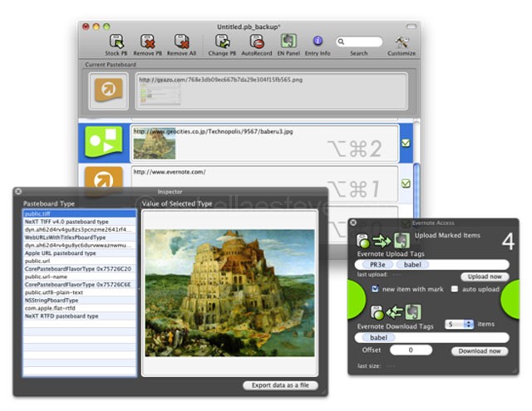The height and width of the screenshot is (411, 532).
Task: Click the orange URL icon in Current Pasteboard
Action: tap(108, 91)
